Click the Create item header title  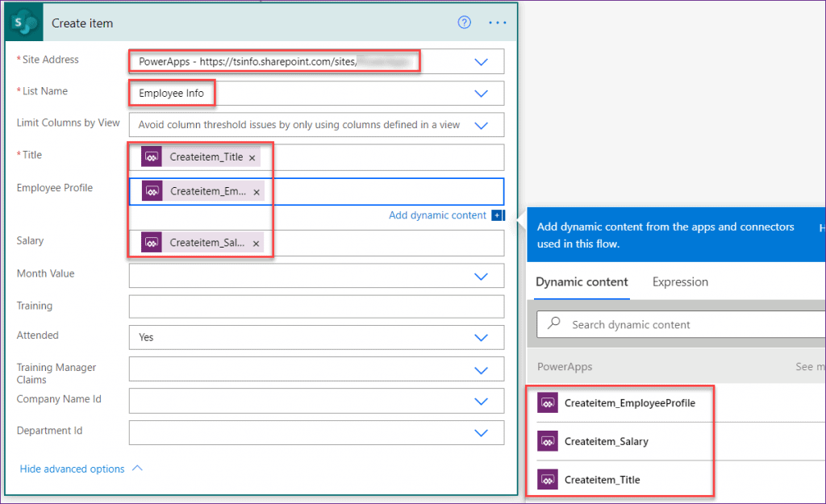coord(82,23)
